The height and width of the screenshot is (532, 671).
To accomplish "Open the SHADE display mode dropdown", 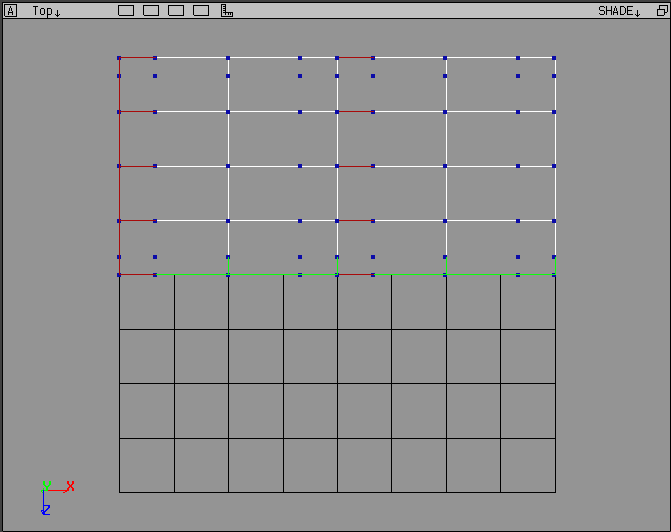I will [619, 11].
